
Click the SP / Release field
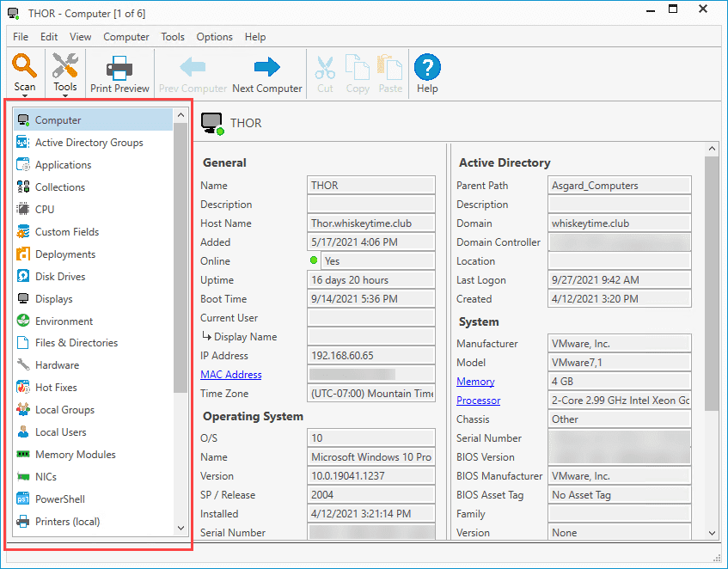371,495
